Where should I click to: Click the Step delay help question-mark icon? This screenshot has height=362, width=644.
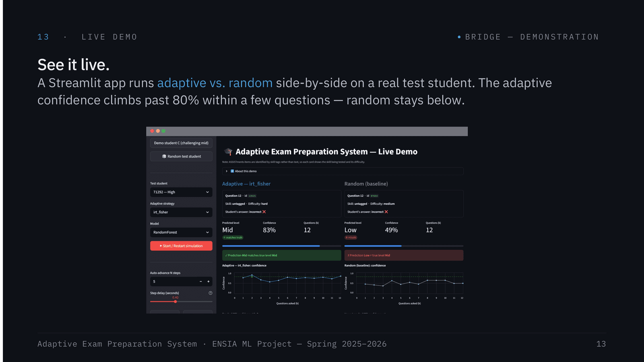pyautogui.click(x=211, y=293)
